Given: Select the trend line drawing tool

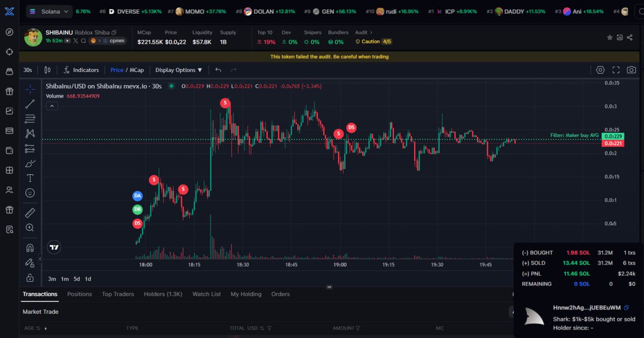Looking at the screenshot, I should pyautogui.click(x=30, y=104).
